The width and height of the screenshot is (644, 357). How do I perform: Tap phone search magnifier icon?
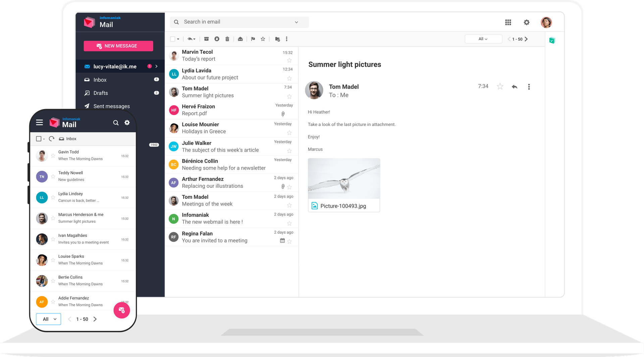pyautogui.click(x=116, y=123)
